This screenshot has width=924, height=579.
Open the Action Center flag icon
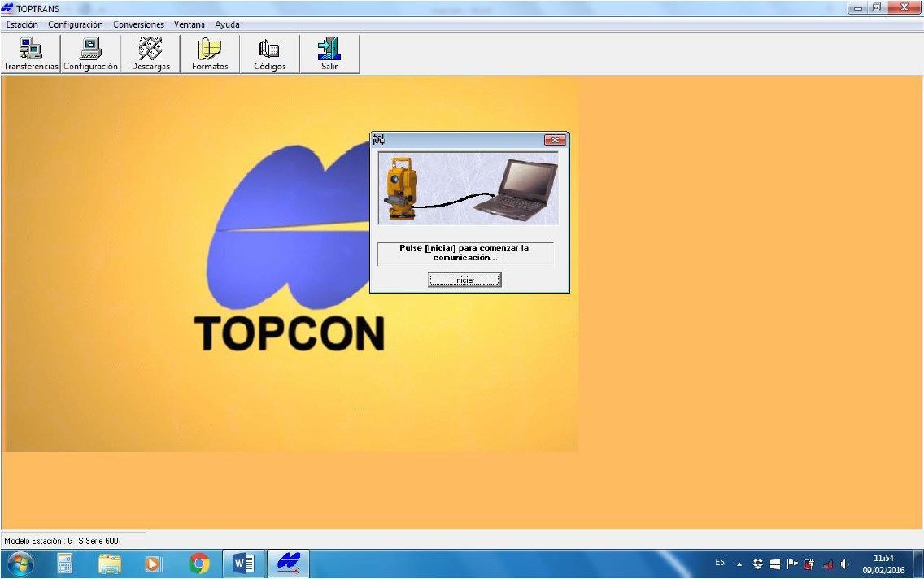[792, 564]
